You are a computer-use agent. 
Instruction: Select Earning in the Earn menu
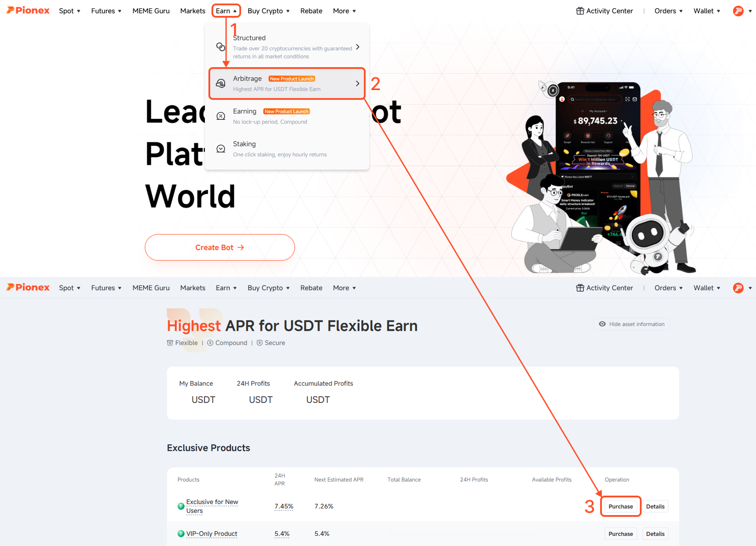click(287, 116)
